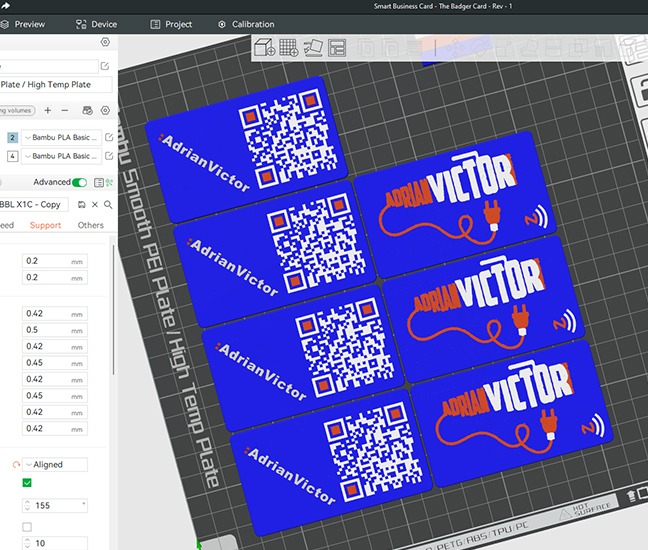Click the flushing volumes button
This screenshot has width=648, height=550.
tap(17, 110)
